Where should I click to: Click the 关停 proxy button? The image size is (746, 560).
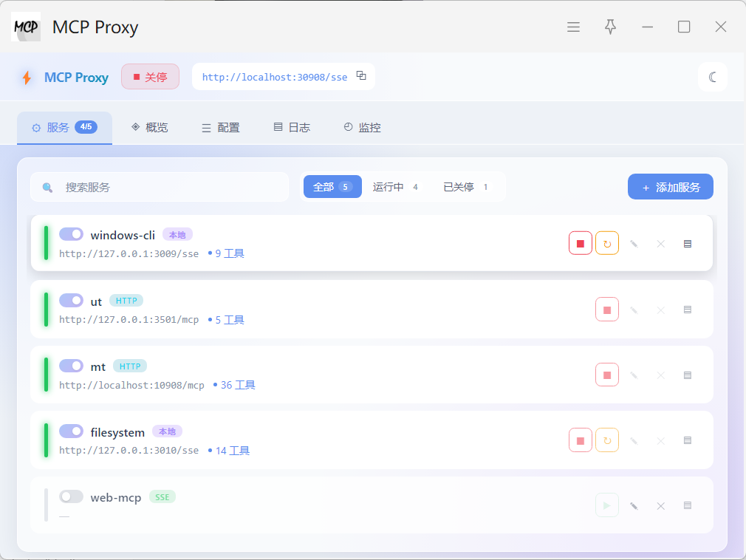151,77
